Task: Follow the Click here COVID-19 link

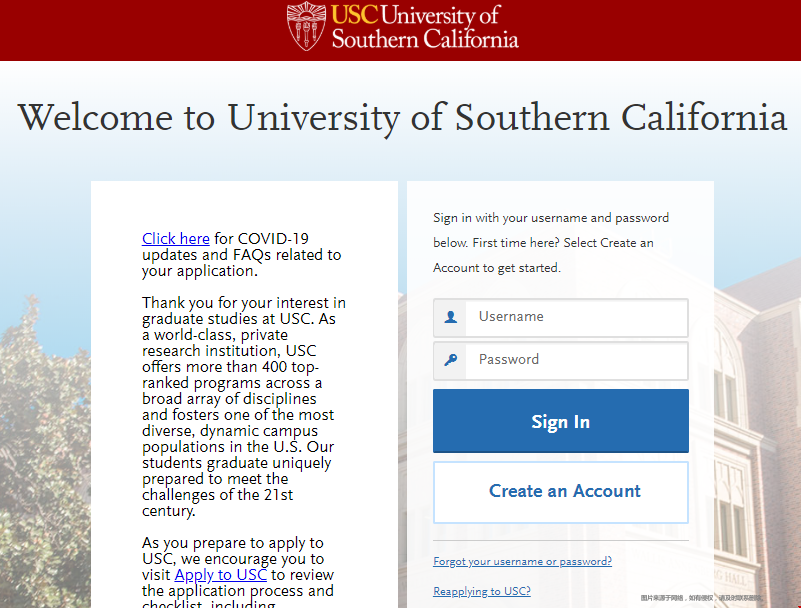Action: point(176,239)
